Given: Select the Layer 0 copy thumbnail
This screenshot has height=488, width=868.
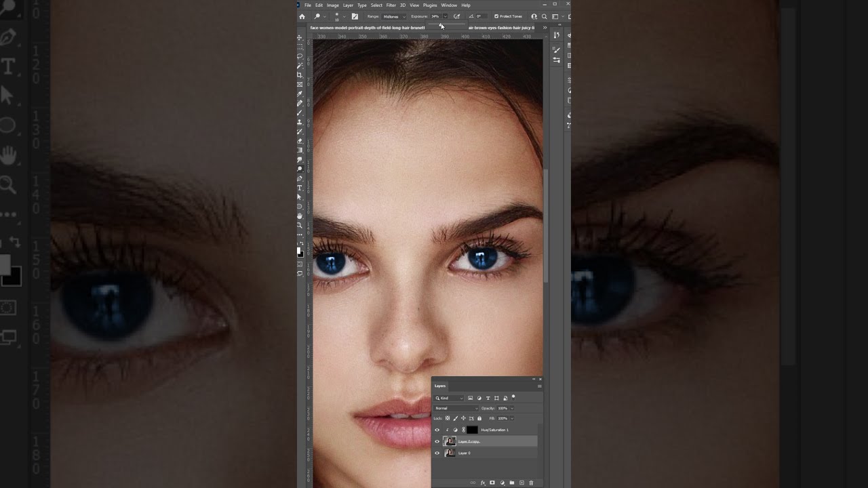Looking at the screenshot, I should point(450,441).
